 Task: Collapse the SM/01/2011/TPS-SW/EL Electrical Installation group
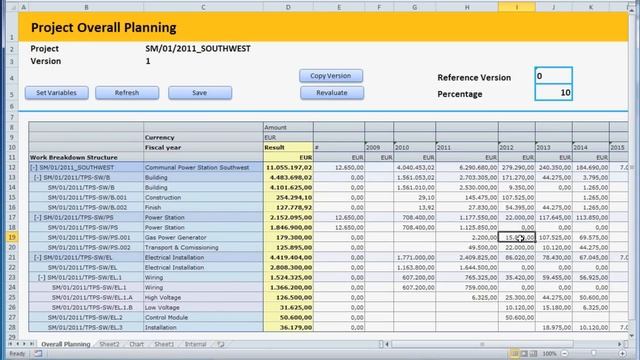[38, 258]
